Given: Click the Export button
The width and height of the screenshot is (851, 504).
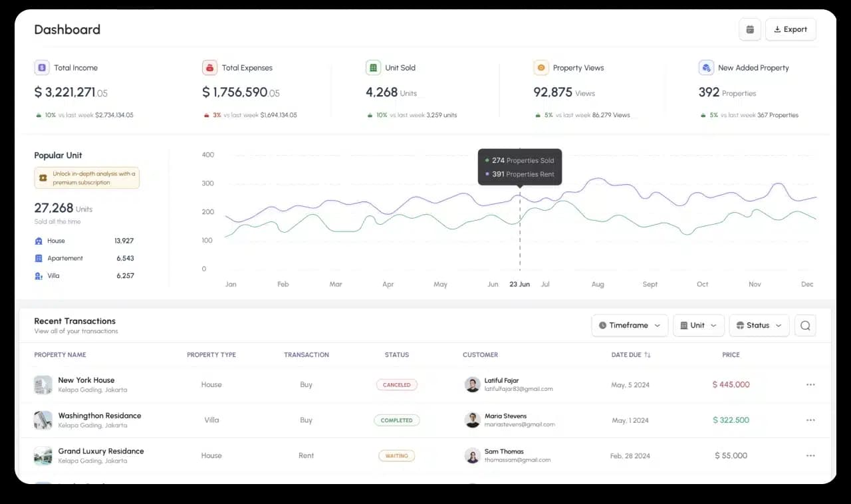Looking at the screenshot, I should [x=790, y=29].
